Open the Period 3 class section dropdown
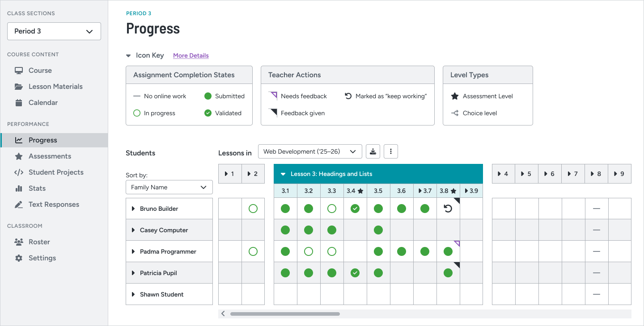The width and height of the screenshot is (644, 326). coord(54,31)
